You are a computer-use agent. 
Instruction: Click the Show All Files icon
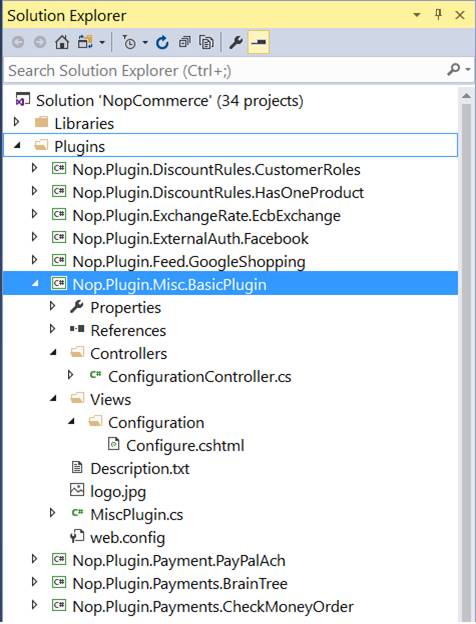(x=206, y=42)
